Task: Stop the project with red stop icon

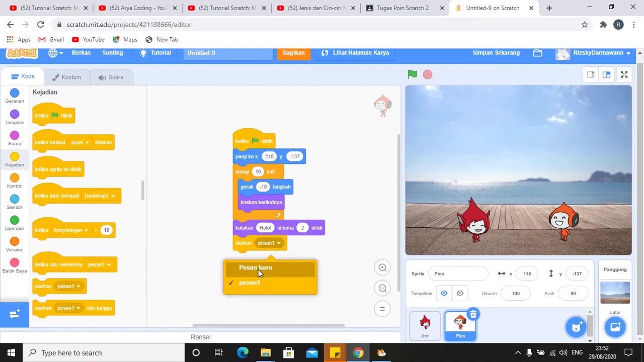Action: 428,74
